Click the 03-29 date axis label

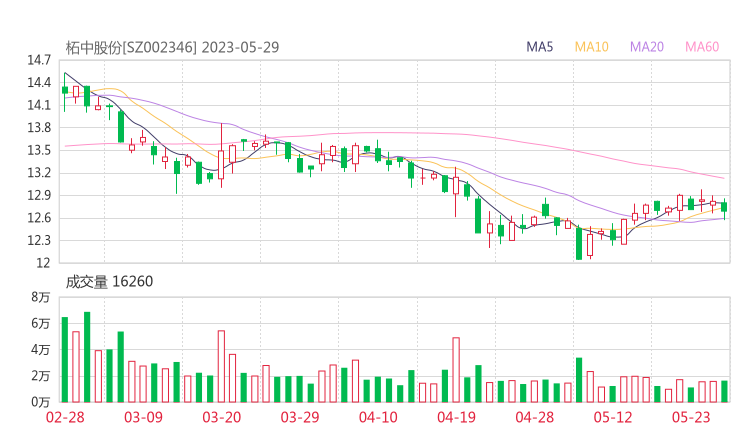(x=300, y=417)
